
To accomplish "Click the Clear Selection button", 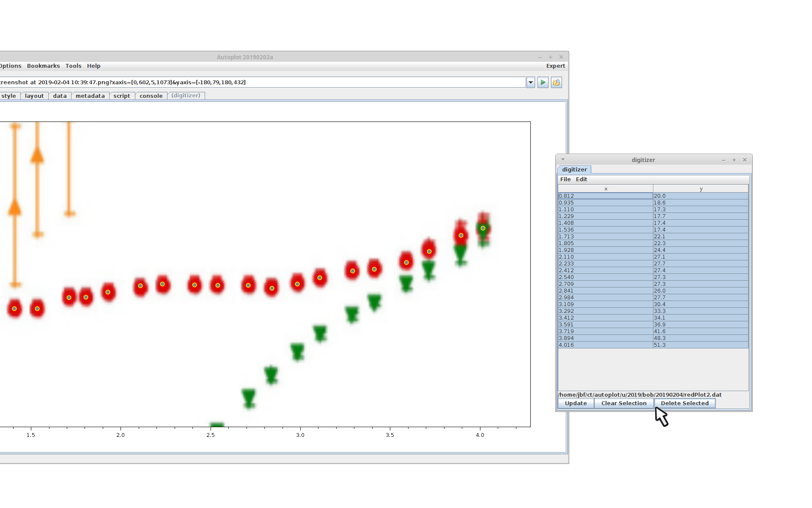I will click(624, 403).
